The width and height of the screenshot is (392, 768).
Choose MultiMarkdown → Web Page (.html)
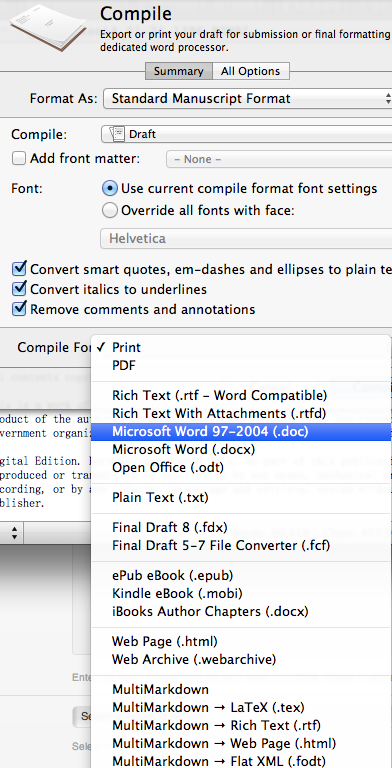[x=241, y=744]
